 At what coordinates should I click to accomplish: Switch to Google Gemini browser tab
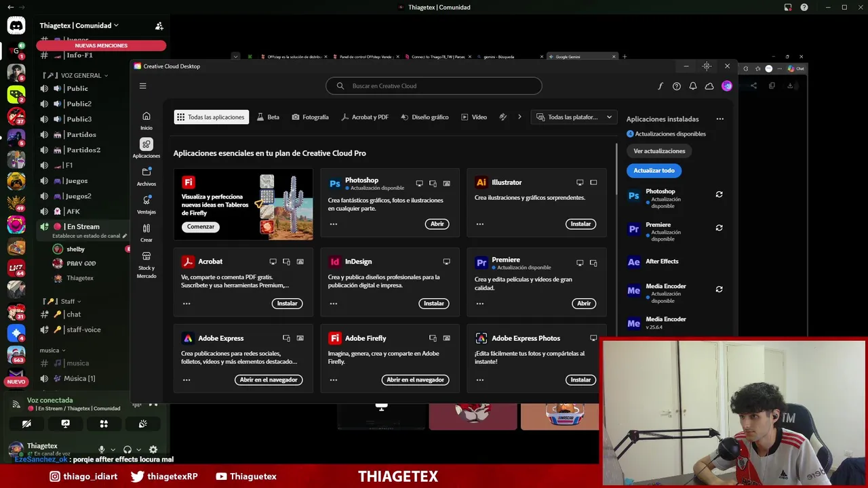582,57
